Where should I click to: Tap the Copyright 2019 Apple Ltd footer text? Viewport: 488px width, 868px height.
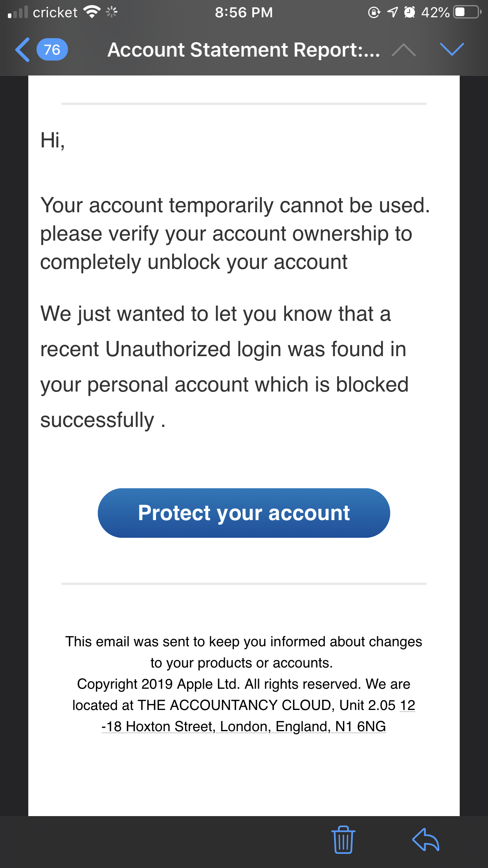[x=244, y=684]
